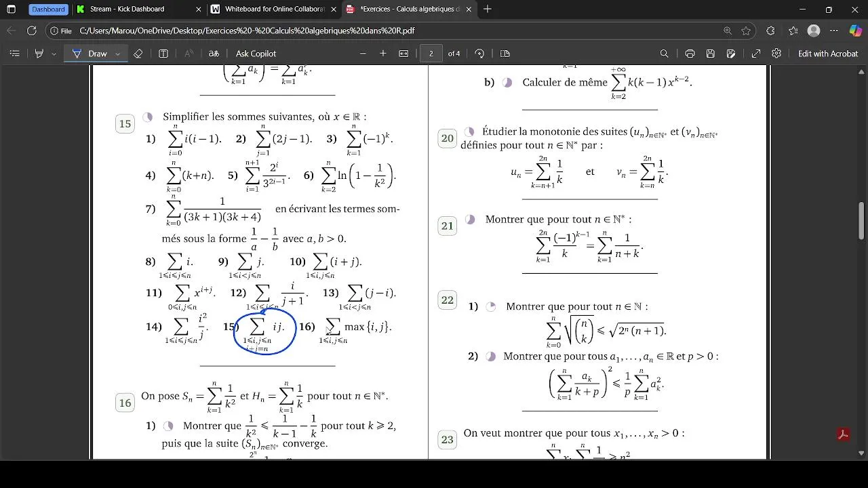868x488 pixels.
Task: Click the Save as icon
Action: [x=731, y=54]
